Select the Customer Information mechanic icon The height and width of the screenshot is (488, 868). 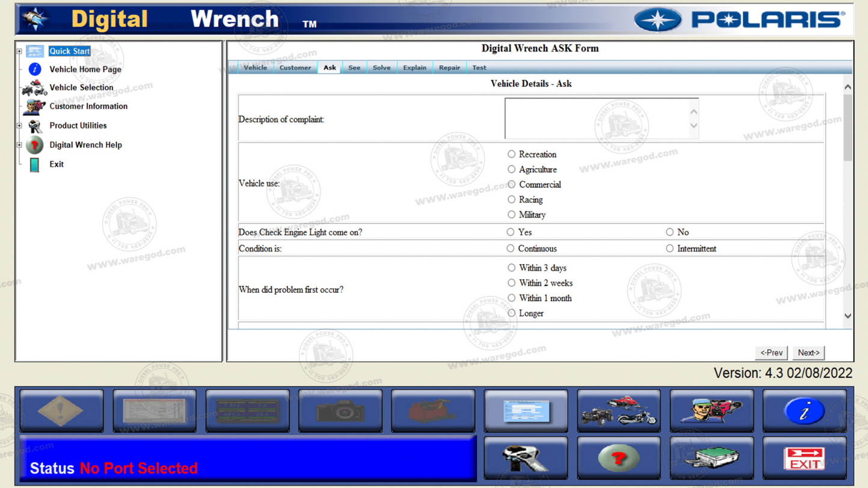point(34,106)
